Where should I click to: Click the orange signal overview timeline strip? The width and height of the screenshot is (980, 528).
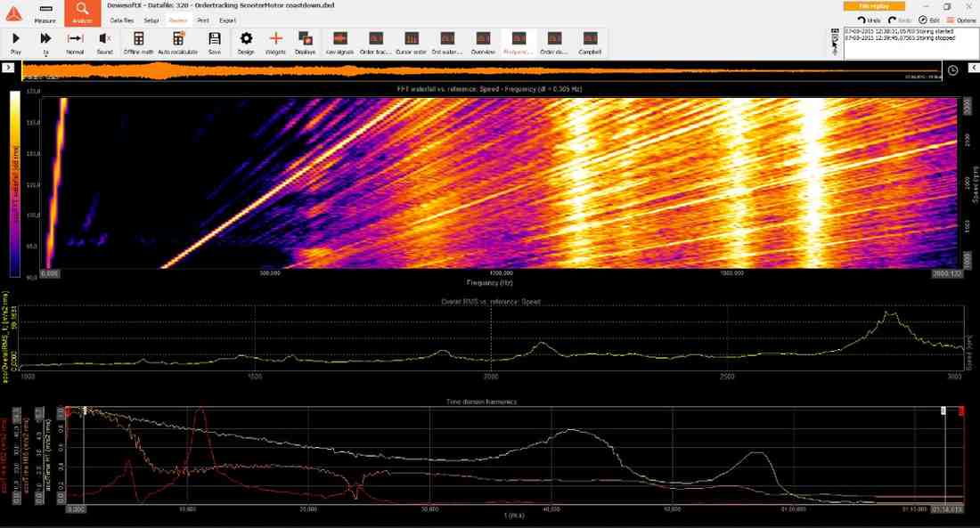coord(481,70)
